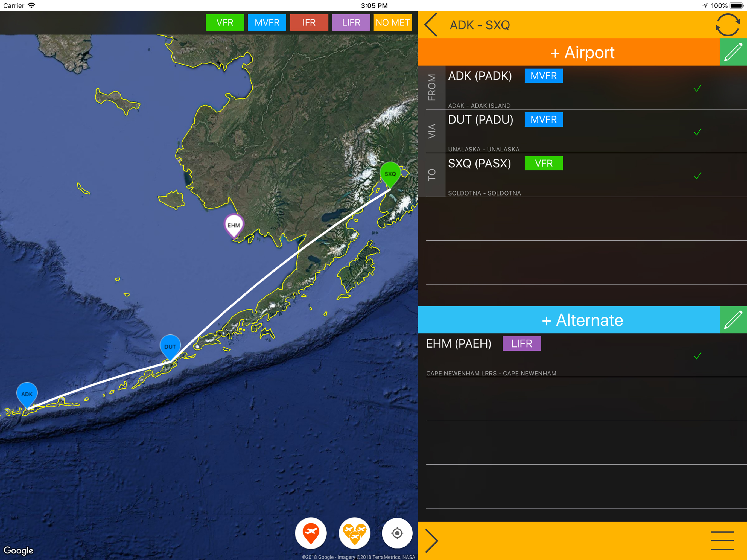The height and width of the screenshot is (560, 747).
Task: Toggle the EHM (PAEH) alternate checkmark
Action: (697, 356)
